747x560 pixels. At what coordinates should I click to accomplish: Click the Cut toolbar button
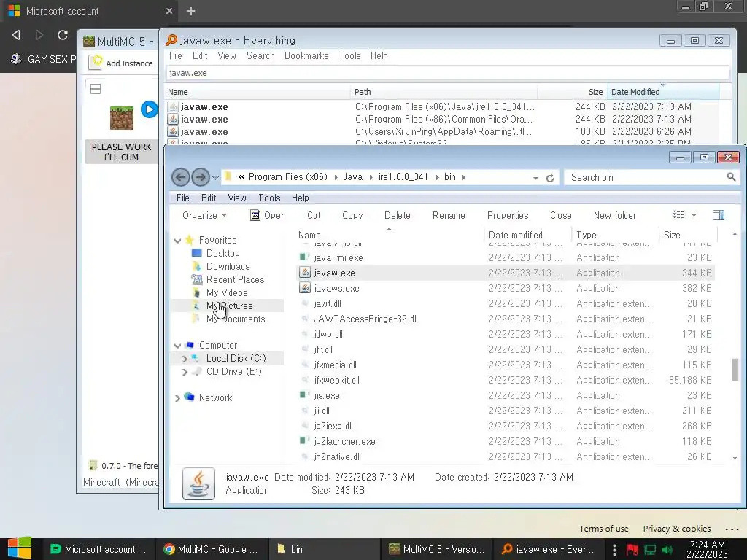pos(314,215)
